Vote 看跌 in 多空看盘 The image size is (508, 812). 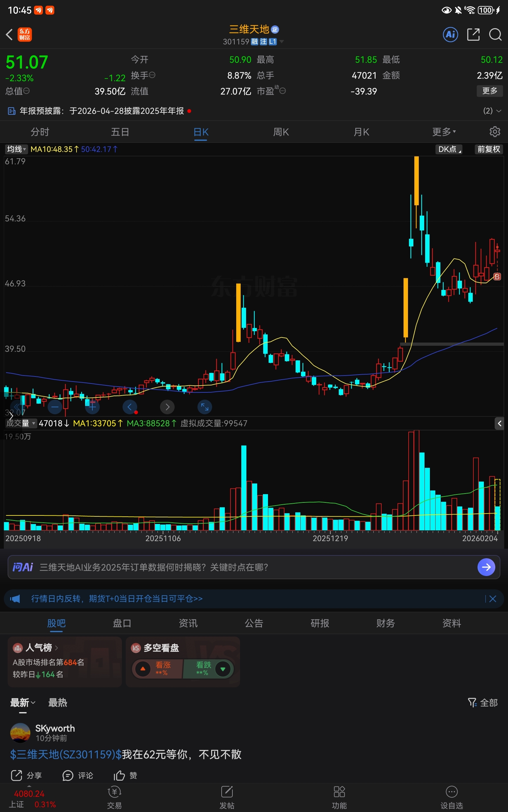[208, 669]
